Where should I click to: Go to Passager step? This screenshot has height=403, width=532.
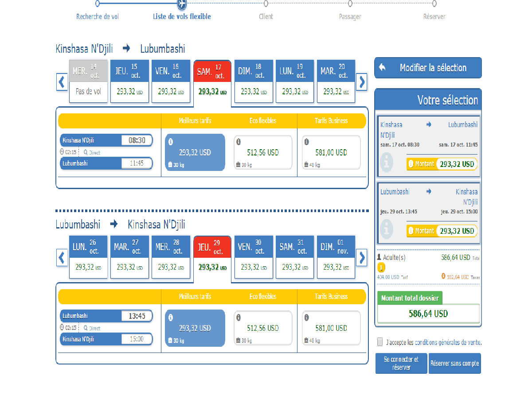click(350, 16)
